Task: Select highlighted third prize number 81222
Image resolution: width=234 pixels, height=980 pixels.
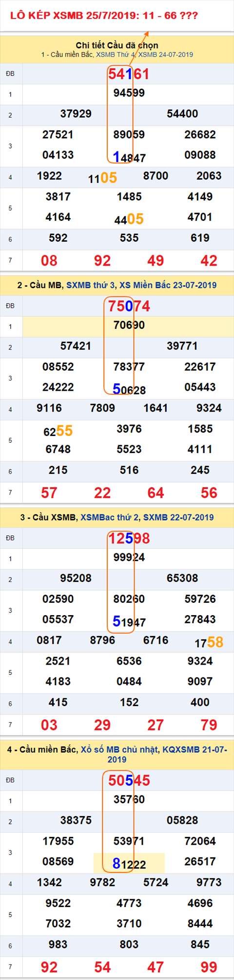Action: pyautogui.click(x=129, y=863)
